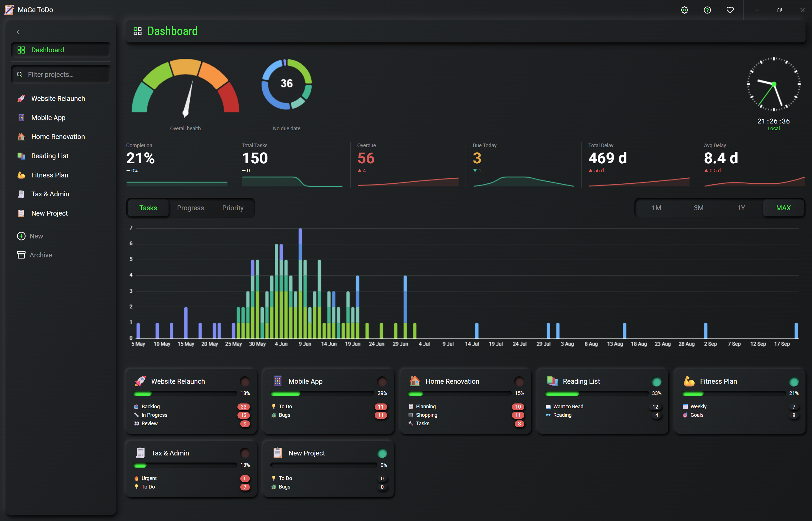812x521 pixels.
Task: Click the plus icon next to New
Action: point(21,236)
